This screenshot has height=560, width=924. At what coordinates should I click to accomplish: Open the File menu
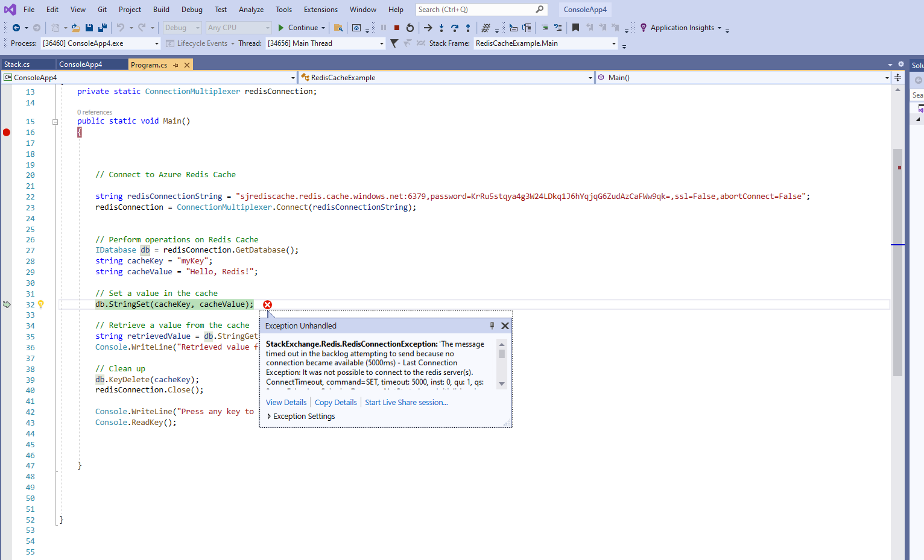pyautogui.click(x=29, y=10)
